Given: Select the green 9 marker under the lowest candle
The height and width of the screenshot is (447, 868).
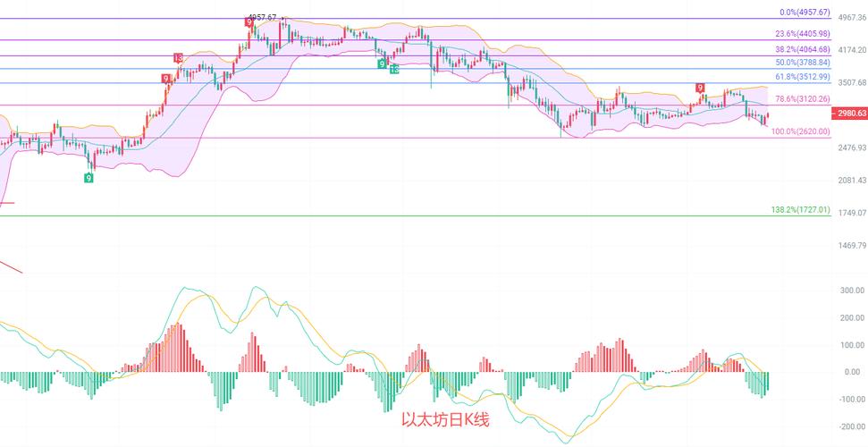Looking at the screenshot, I should (x=88, y=178).
